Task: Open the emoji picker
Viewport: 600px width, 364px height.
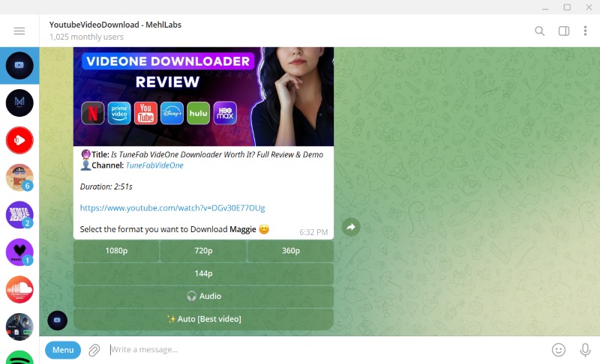Action: 558,350
